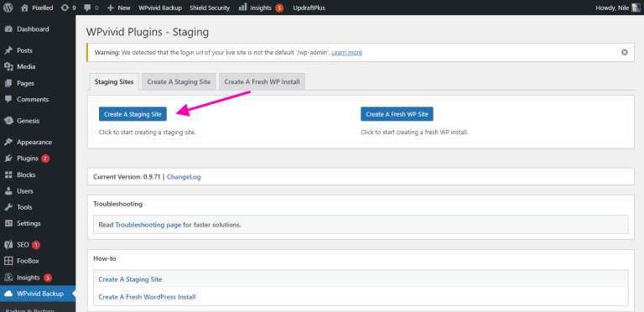Open How-to Create A Staging Site link

coord(130,279)
